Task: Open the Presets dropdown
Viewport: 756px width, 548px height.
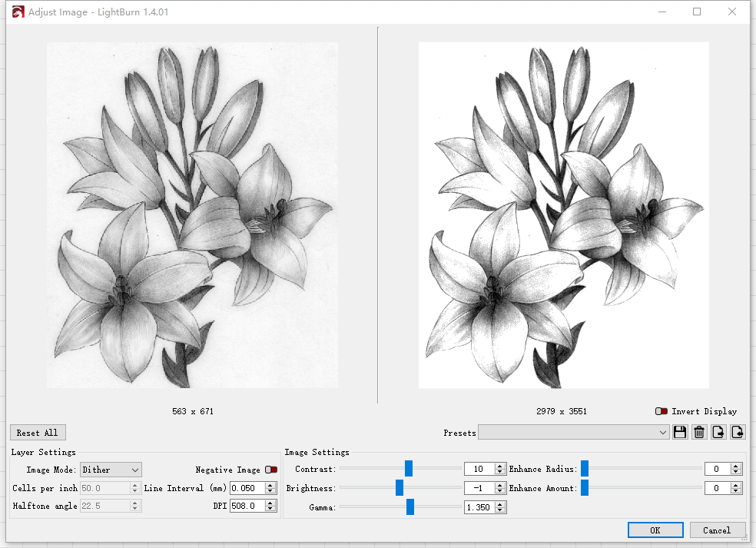Action: 573,433
